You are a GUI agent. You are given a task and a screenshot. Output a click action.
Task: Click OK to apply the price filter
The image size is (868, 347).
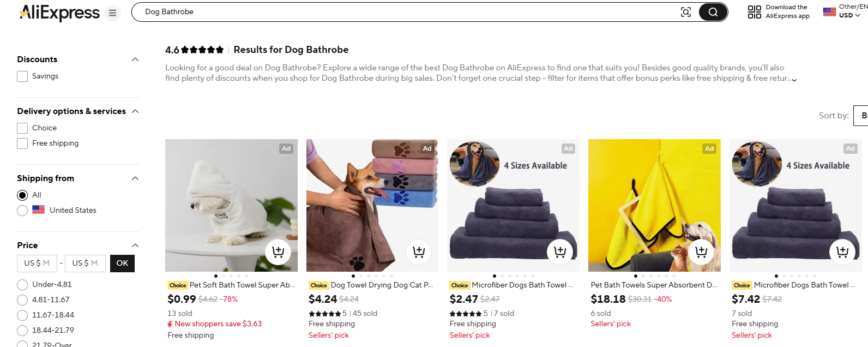tap(122, 264)
